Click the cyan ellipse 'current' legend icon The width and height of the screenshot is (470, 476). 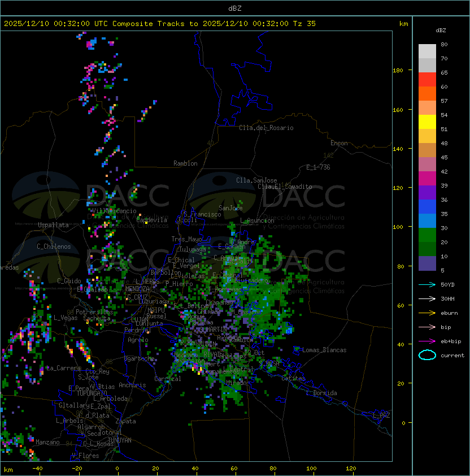[427, 355]
